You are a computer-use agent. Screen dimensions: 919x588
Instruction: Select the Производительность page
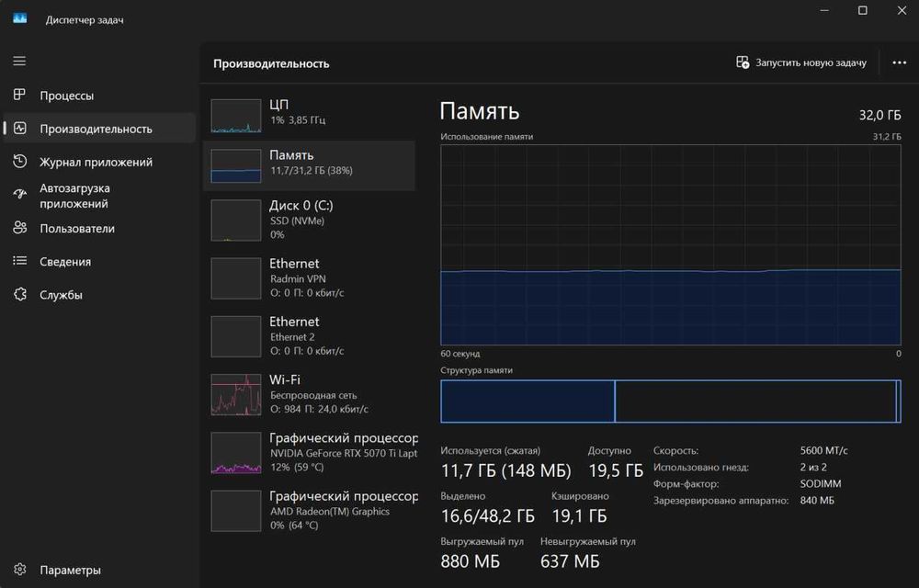pos(99,129)
